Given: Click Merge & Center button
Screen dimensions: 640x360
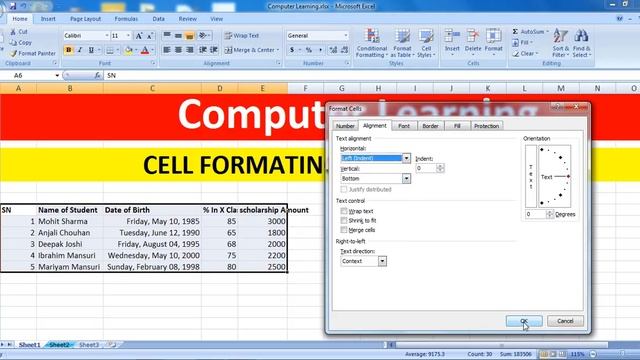Looking at the screenshot, I should pyautogui.click(x=249, y=50).
